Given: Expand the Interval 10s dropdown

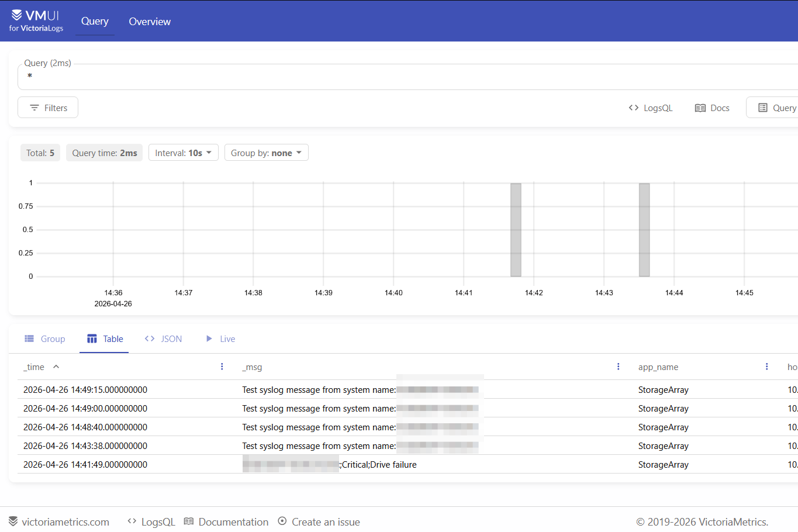Looking at the screenshot, I should click(184, 153).
